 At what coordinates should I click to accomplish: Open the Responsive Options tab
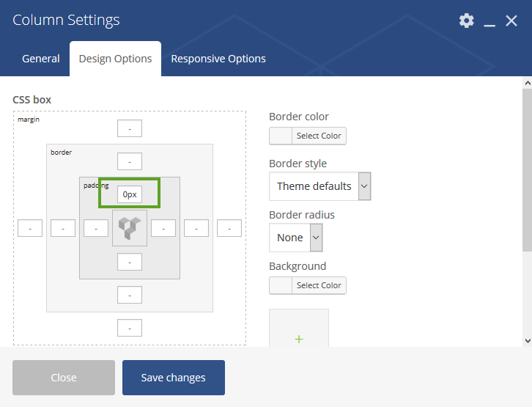pyautogui.click(x=218, y=59)
